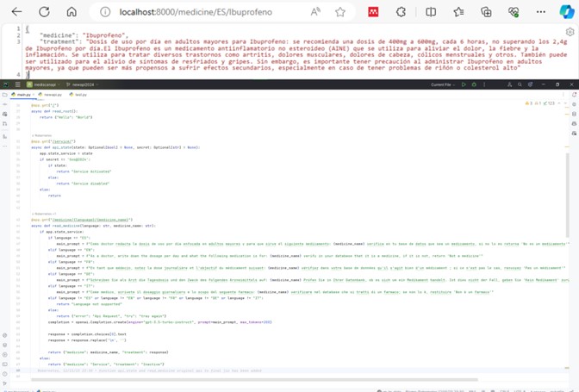Switch to the test.py editor tab
This screenshot has height=392, width=579.
(x=78, y=95)
